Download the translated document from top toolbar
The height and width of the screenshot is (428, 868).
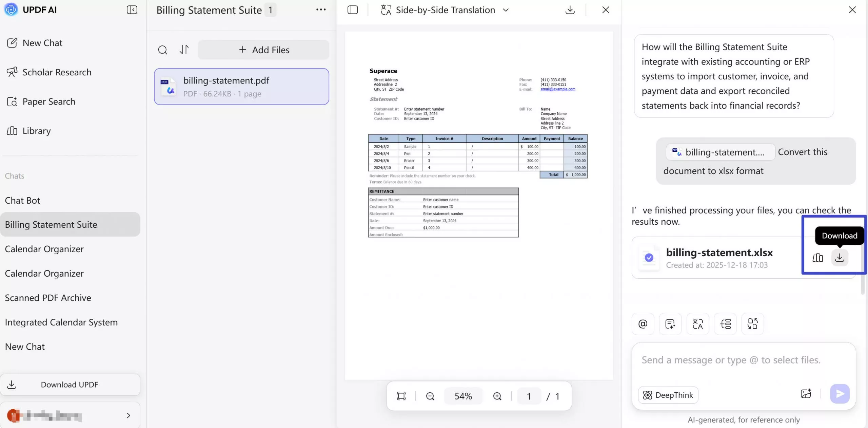(x=570, y=10)
